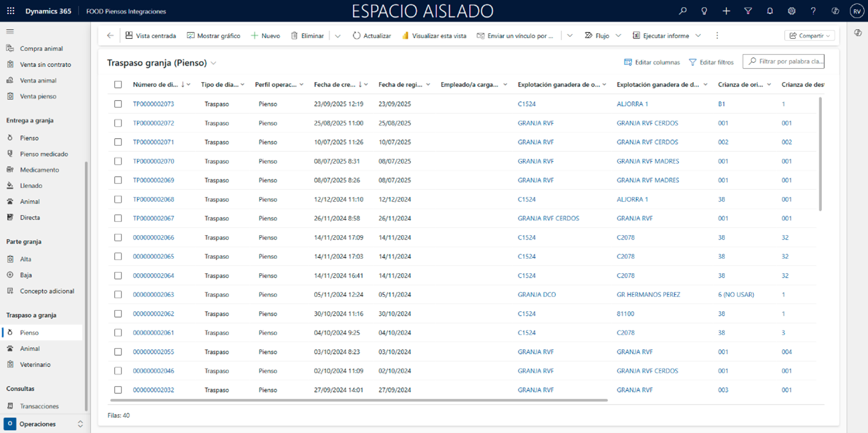Open the notifications bell icon
This screenshot has width=868, height=433.
[x=770, y=11]
